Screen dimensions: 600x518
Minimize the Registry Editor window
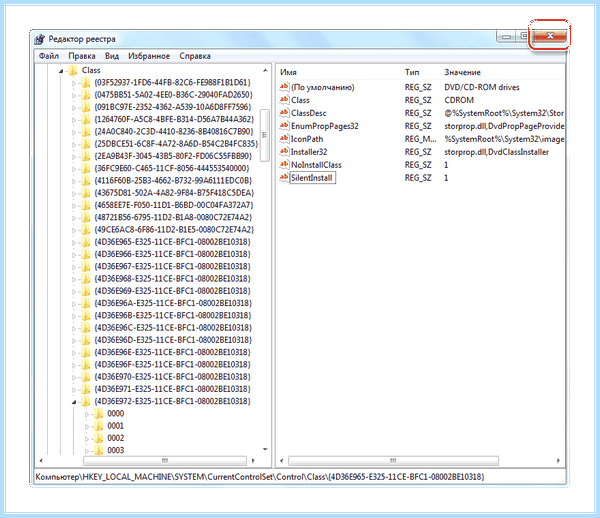506,36
